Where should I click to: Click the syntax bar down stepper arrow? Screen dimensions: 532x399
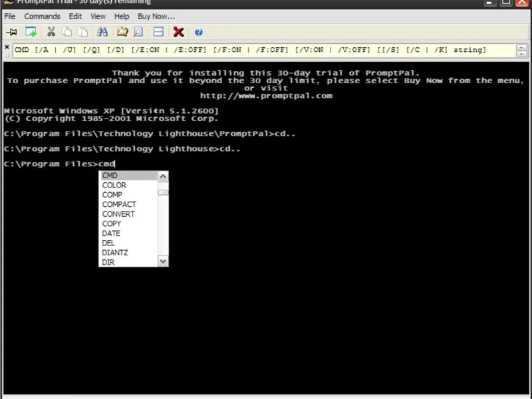(521, 54)
